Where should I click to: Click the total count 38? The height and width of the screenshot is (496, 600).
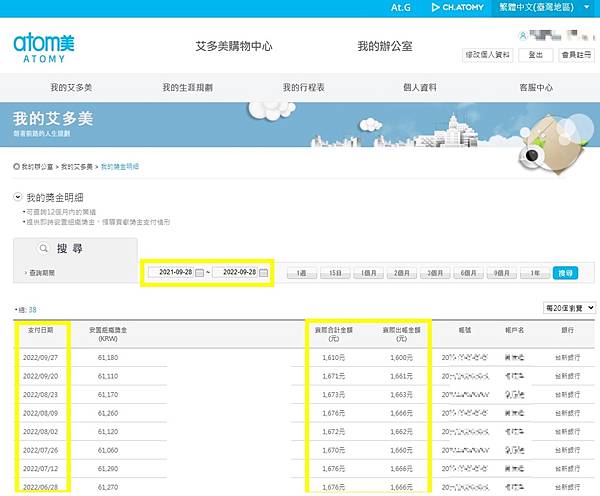point(33,310)
